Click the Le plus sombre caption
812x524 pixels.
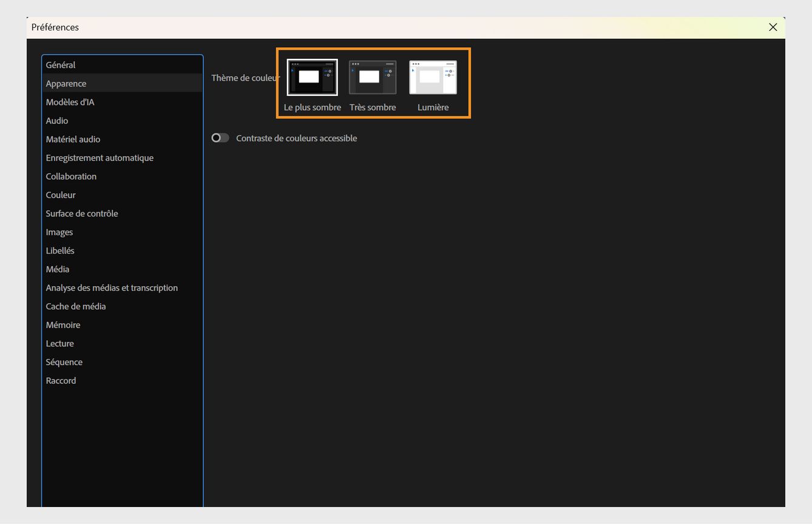(313, 107)
